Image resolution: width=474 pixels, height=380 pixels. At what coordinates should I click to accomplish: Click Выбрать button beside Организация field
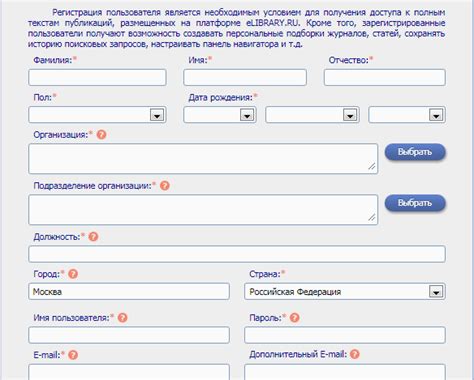tap(415, 152)
